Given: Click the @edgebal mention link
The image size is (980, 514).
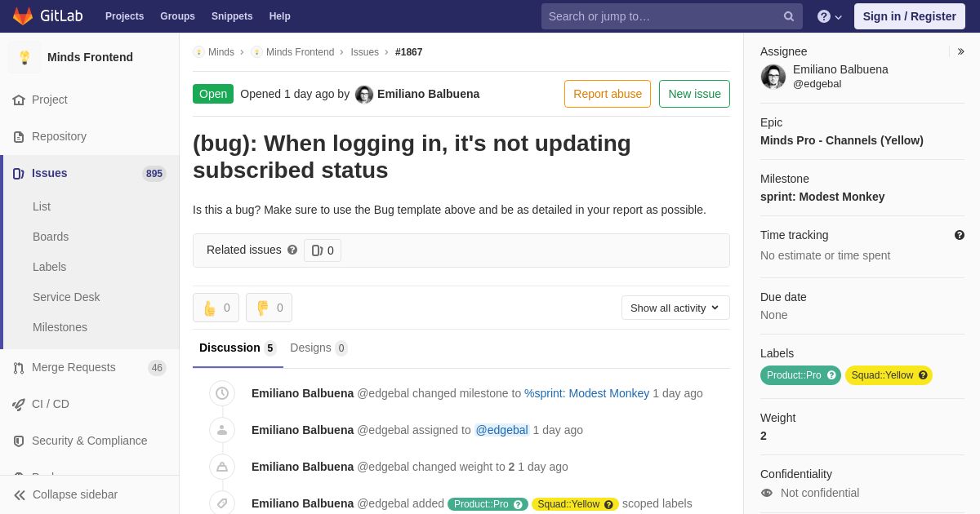Looking at the screenshot, I should pyautogui.click(x=502, y=430).
